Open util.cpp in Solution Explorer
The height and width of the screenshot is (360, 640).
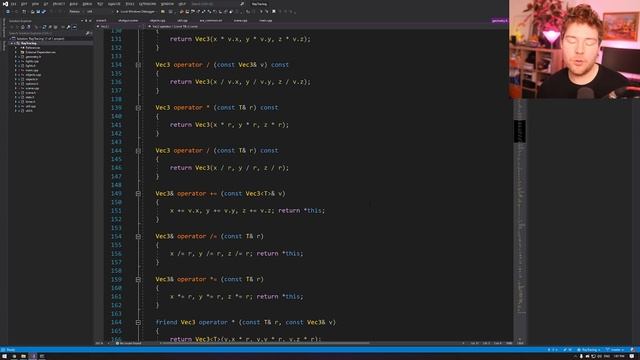coord(31,106)
